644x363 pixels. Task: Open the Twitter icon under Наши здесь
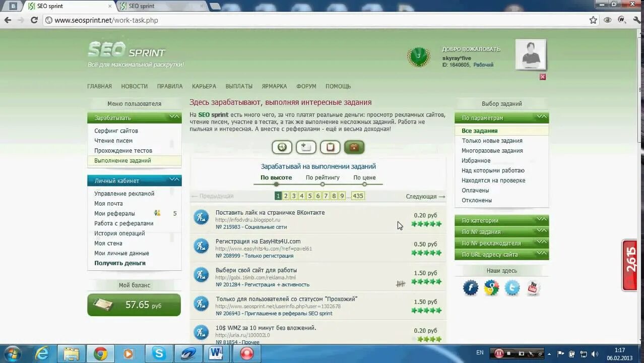(512, 288)
